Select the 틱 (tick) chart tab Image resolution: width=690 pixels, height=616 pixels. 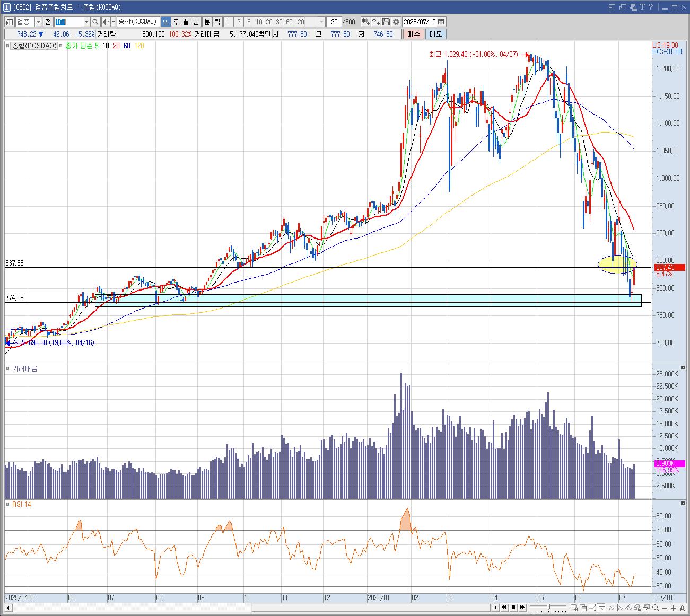pyautogui.click(x=217, y=22)
